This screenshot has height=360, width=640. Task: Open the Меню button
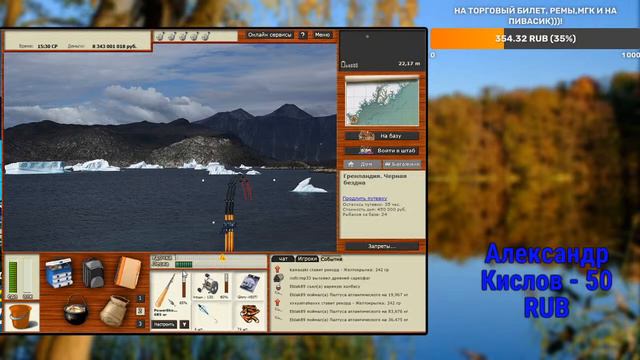[322, 35]
